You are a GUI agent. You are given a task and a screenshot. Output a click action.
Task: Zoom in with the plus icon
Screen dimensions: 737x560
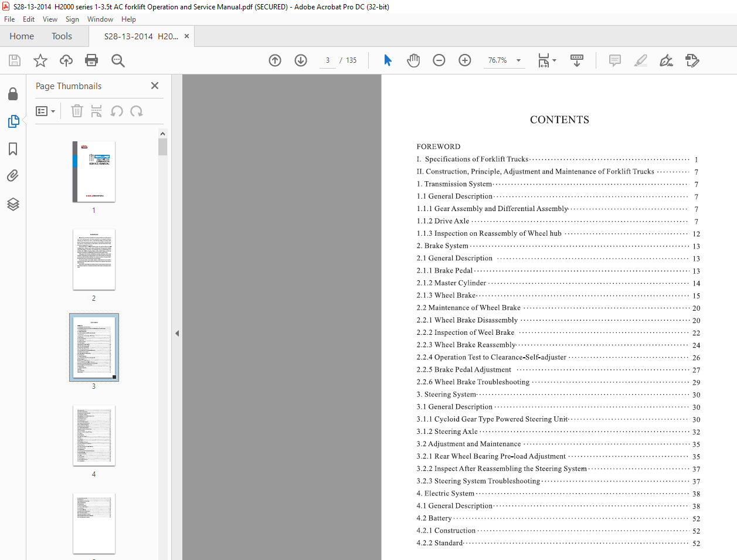tap(465, 60)
